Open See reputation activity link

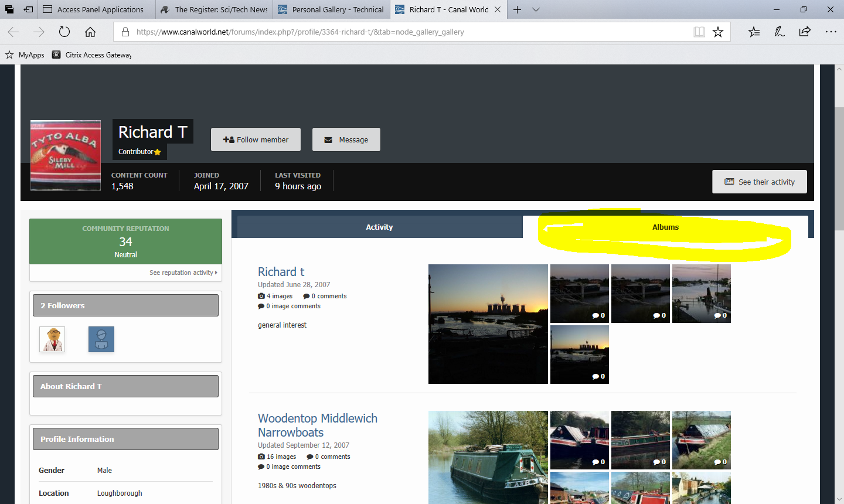pos(183,273)
